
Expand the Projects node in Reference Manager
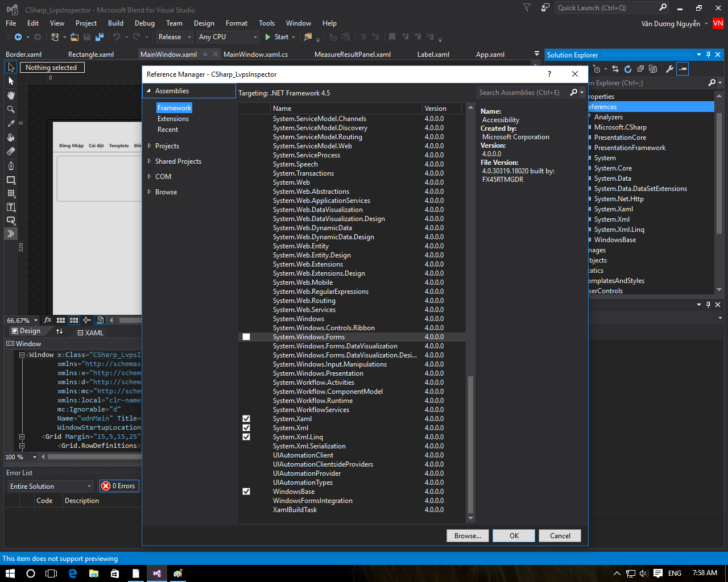coord(150,146)
